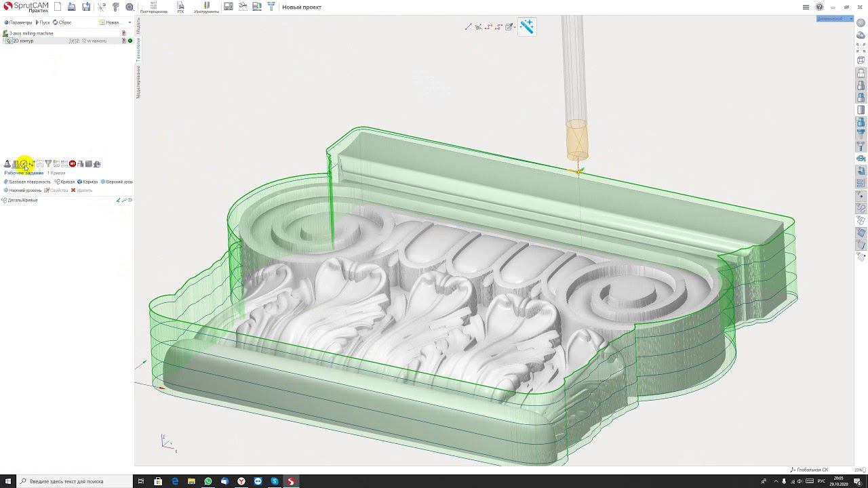This screenshot has height=488, width=868.
Task: Click the line drawing icon in viewport toolbar
Action: pyautogui.click(x=468, y=27)
